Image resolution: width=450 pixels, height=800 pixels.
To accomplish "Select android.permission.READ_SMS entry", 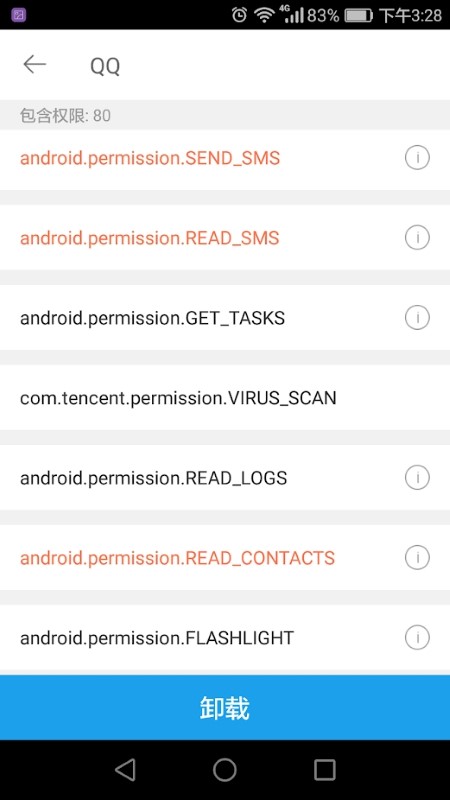I will tap(225, 238).
